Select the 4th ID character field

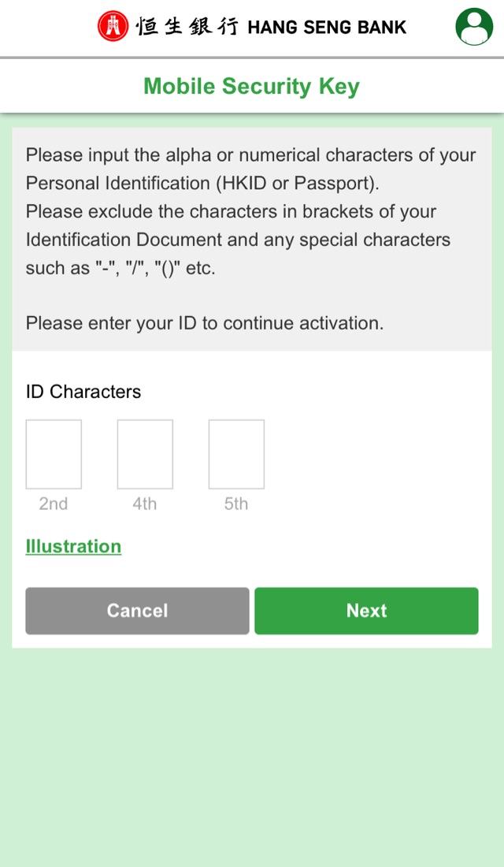[x=145, y=453]
